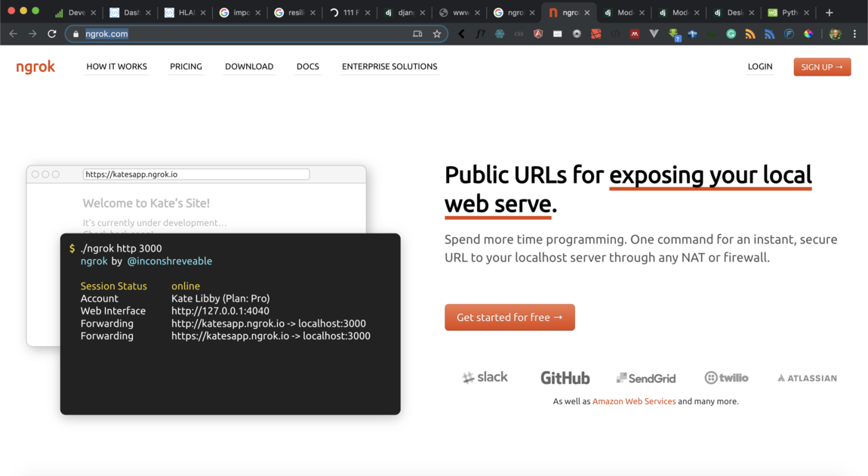Open Chrome's three-dot menu
This screenshot has width=868, height=476.
tap(854, 34)
